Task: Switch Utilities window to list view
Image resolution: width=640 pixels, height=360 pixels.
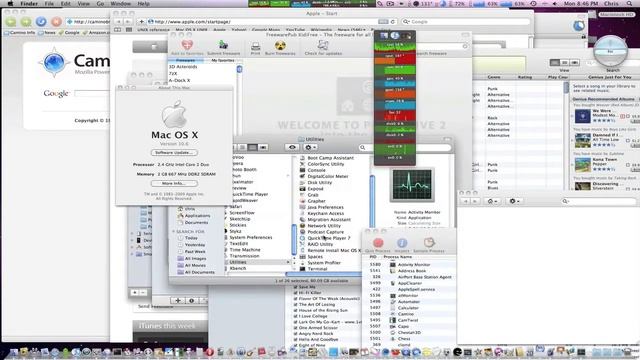Action: 242,147
